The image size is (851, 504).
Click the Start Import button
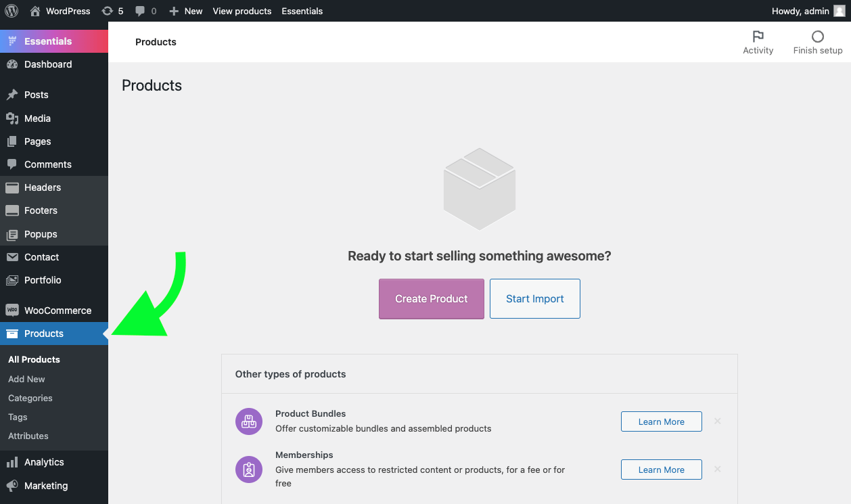535,298
